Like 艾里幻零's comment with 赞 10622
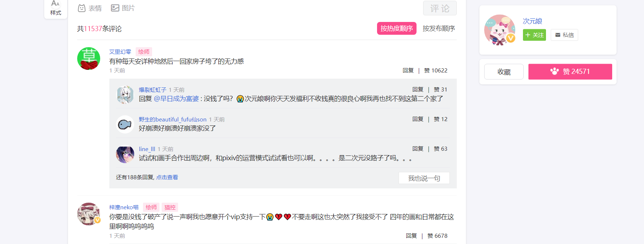The width and height of the screenshot is (644, 244). (436, 71)
